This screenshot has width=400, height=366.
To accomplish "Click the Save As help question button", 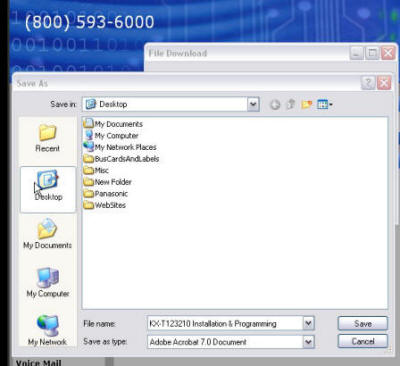I will point(368,83).
